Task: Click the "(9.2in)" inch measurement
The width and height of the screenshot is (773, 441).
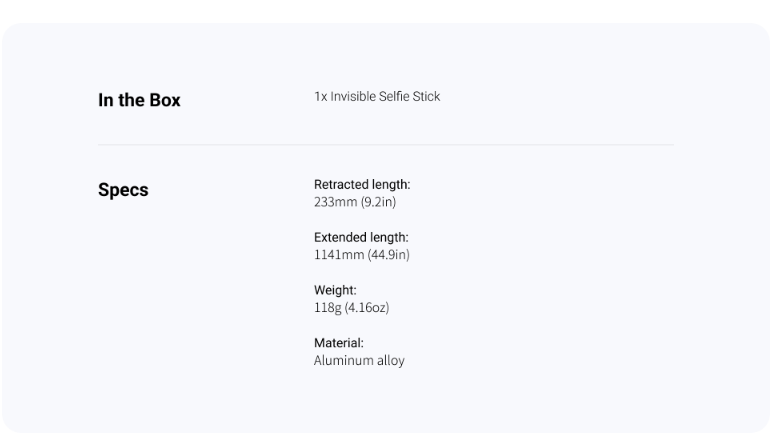Action: (378, 202)
